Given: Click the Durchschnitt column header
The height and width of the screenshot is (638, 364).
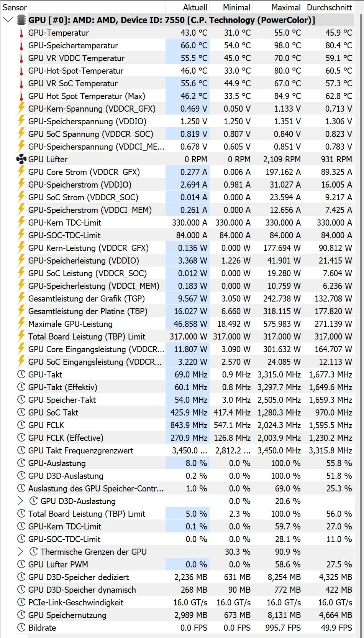Looking at the screenshot, I should pyautogui.click(x=330, y=7).
